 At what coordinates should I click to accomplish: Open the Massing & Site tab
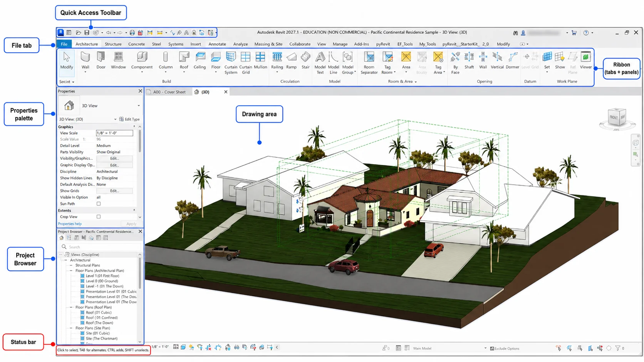click(268, 44)
